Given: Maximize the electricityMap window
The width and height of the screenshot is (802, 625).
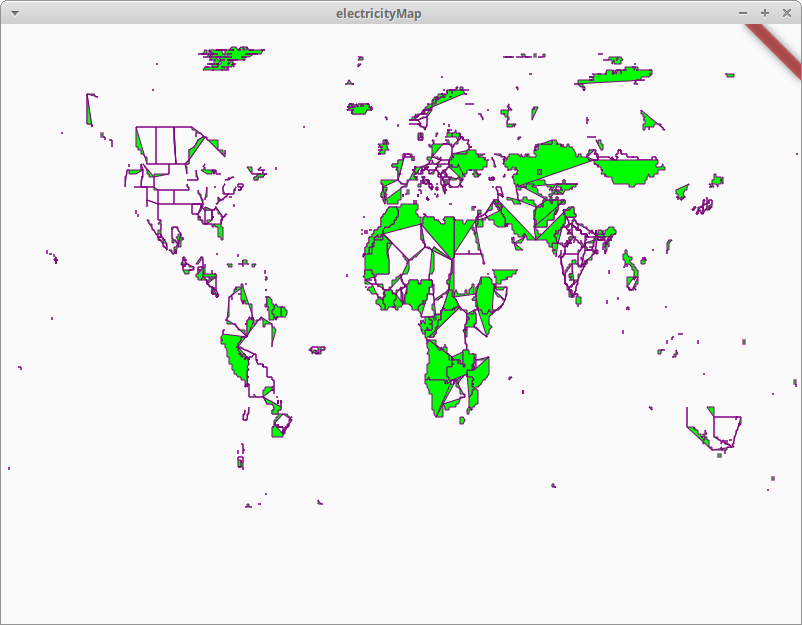Looking at the screenshot, I should [765, 13].
